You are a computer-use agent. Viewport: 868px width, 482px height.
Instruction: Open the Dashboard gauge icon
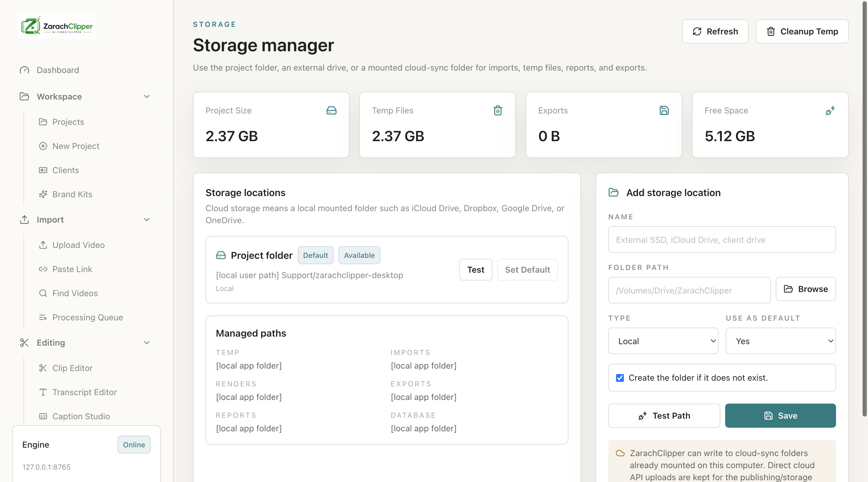click(24, 70)
